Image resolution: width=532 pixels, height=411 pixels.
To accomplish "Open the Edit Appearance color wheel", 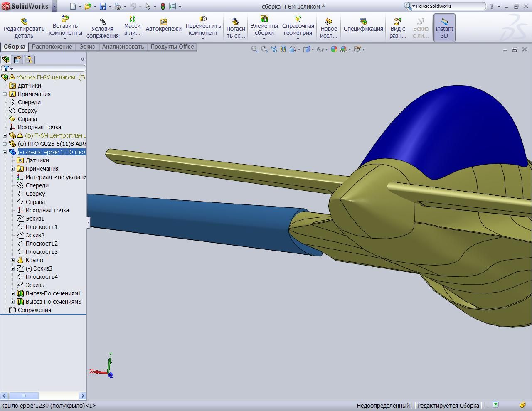I will point(334,49).
